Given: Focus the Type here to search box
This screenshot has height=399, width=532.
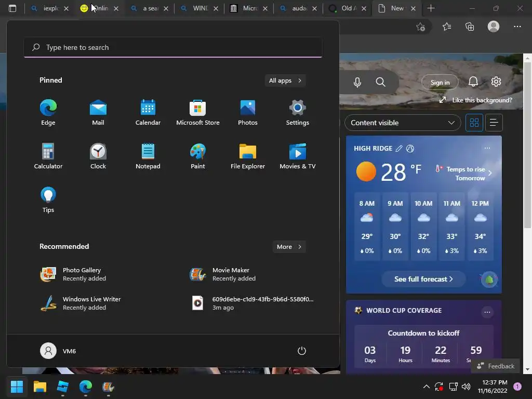Looking at the screenshot, I should [173, 47].
